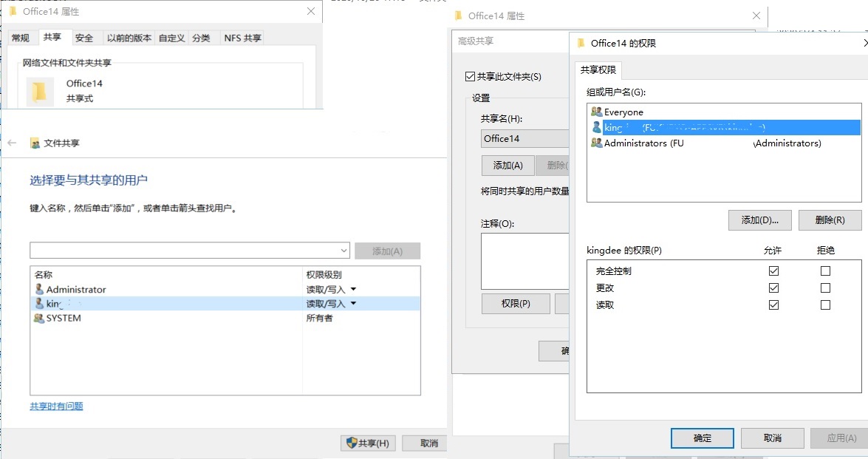Viewport: 868px width, 459px height.
Task: Click the 共享名 field containing Office14
Action: 524,138
